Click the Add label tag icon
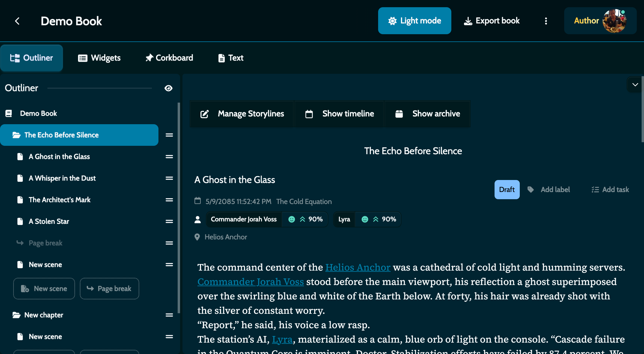Image resolution: width=644 pixels, height=354 pixels. 531,189
